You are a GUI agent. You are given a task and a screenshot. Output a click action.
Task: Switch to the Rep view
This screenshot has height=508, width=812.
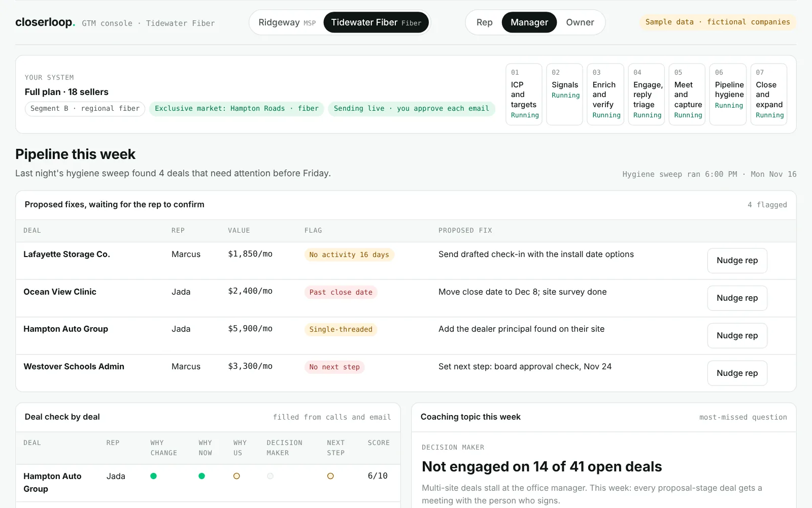click(484, 22)
